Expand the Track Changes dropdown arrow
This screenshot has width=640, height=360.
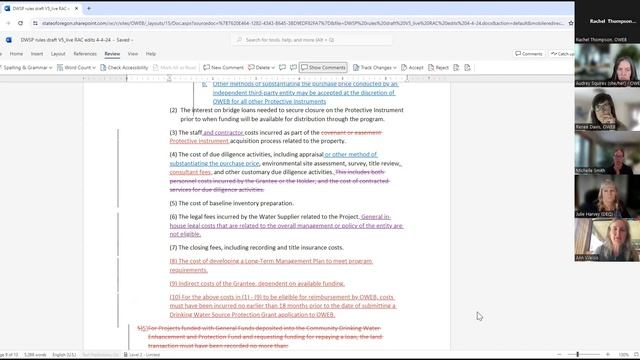395,68
